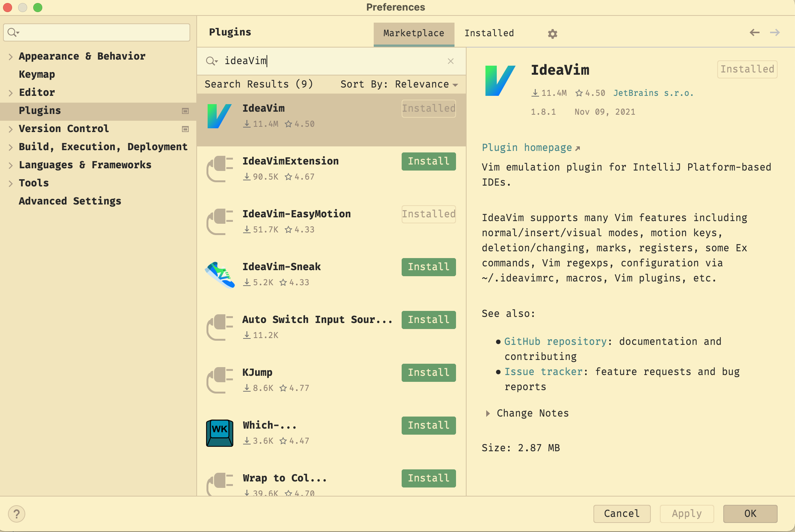Open the GitHub repository link
795x532 pixels.
pyautogui.click(x=555, y=342)
